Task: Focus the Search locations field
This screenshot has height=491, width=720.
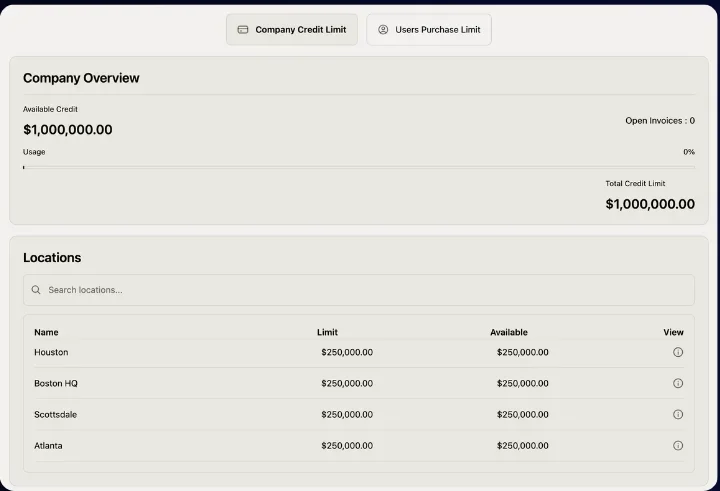Action: (x=359, y=290)
